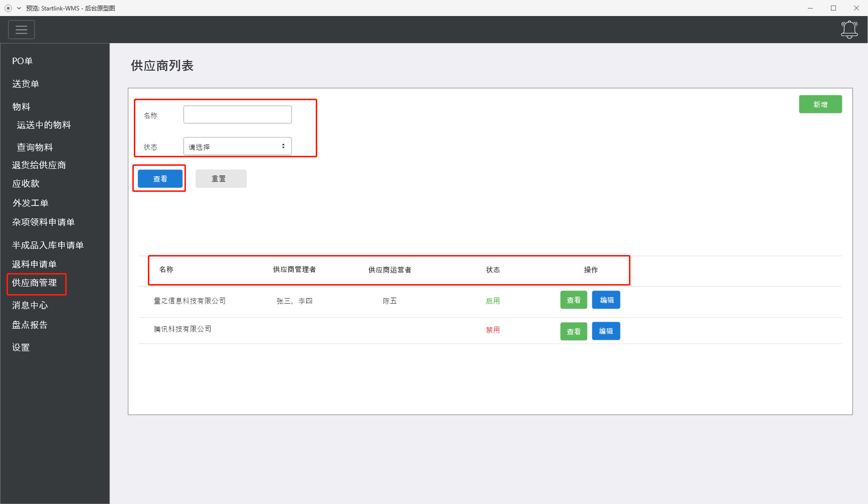The height and width of the screenshot is (504, 868).
Task: Click the 状态 column header
Action: (x=493, y=270)
